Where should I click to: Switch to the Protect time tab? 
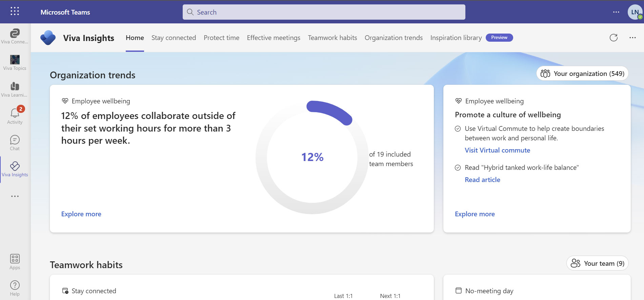click(221, 38)
